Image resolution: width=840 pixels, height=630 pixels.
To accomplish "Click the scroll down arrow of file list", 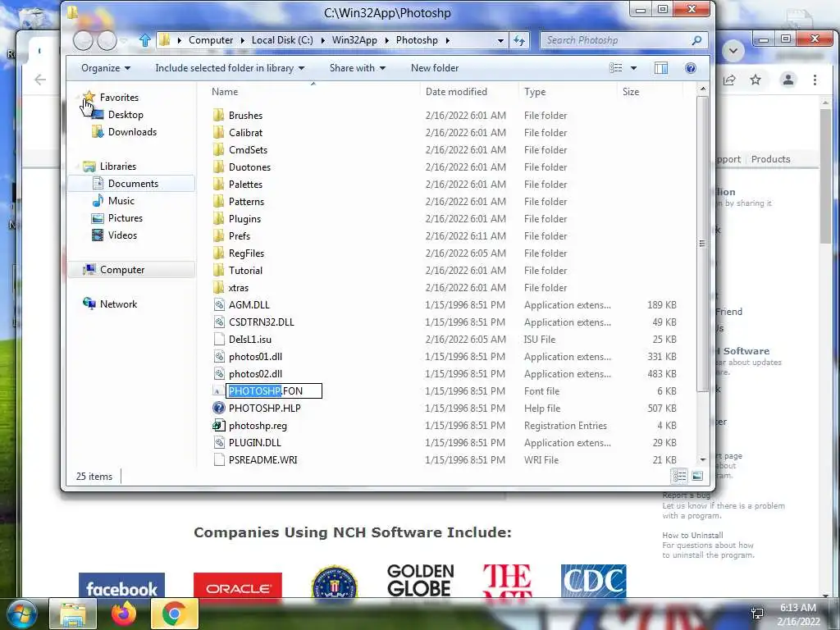I will 702,459.
